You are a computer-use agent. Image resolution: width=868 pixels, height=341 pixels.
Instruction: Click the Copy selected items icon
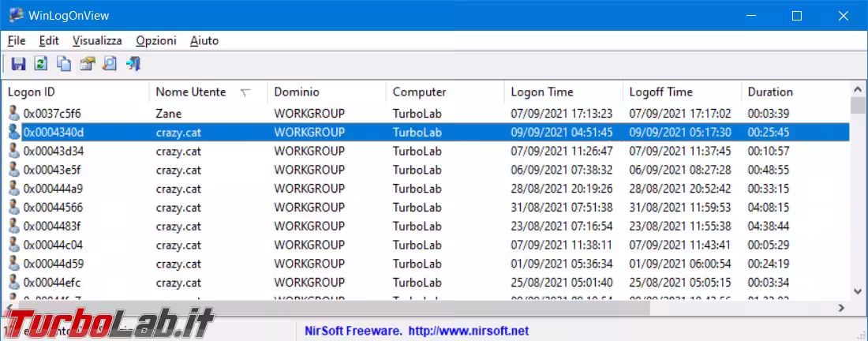click(64, 64)
